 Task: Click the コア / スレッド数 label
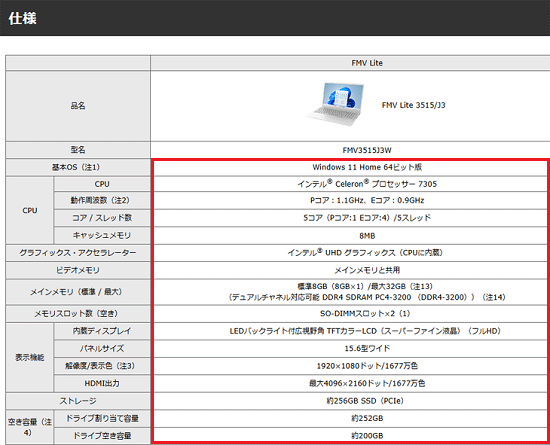pos(102,218)
